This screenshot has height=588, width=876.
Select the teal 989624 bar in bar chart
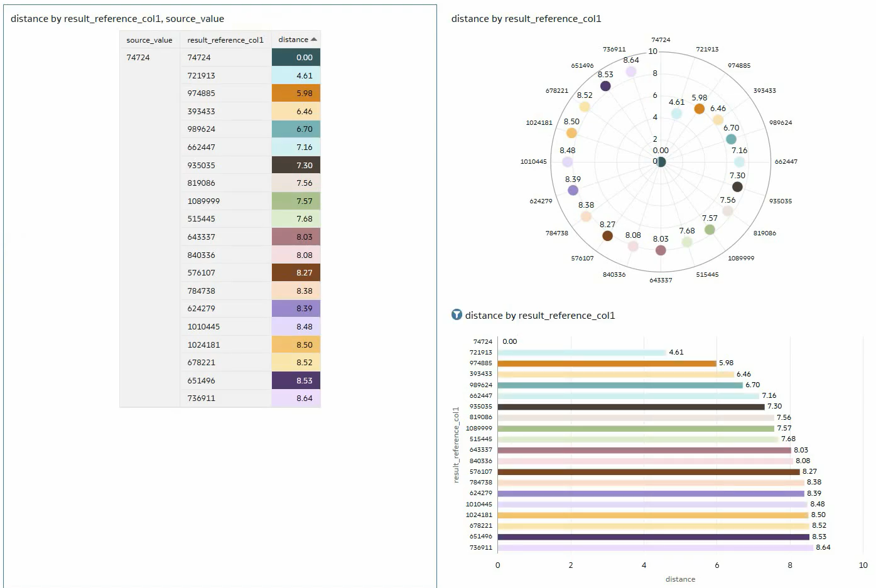pyautogui.click(x=620, y=385)
